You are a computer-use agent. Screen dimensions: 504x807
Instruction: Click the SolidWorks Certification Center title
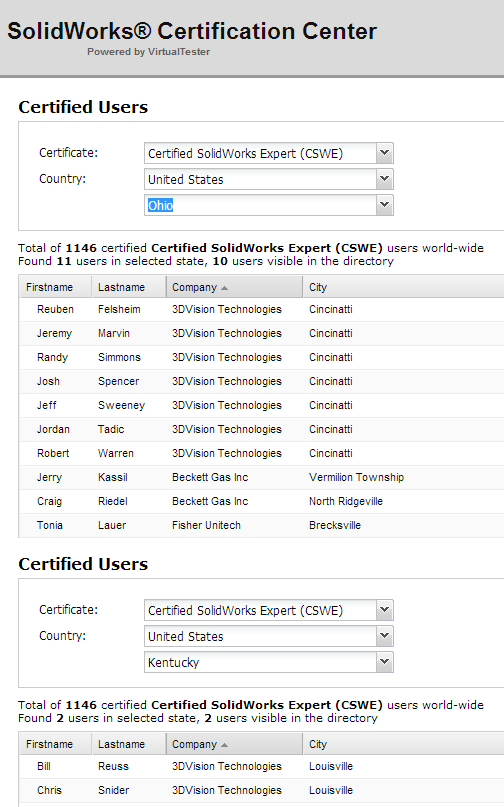tap(192, 31)
